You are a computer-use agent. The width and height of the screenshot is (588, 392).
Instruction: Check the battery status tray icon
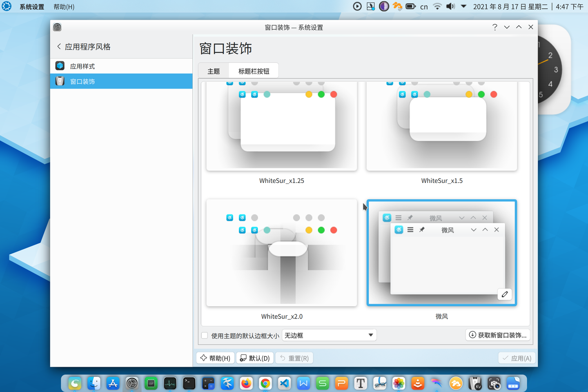411,7
